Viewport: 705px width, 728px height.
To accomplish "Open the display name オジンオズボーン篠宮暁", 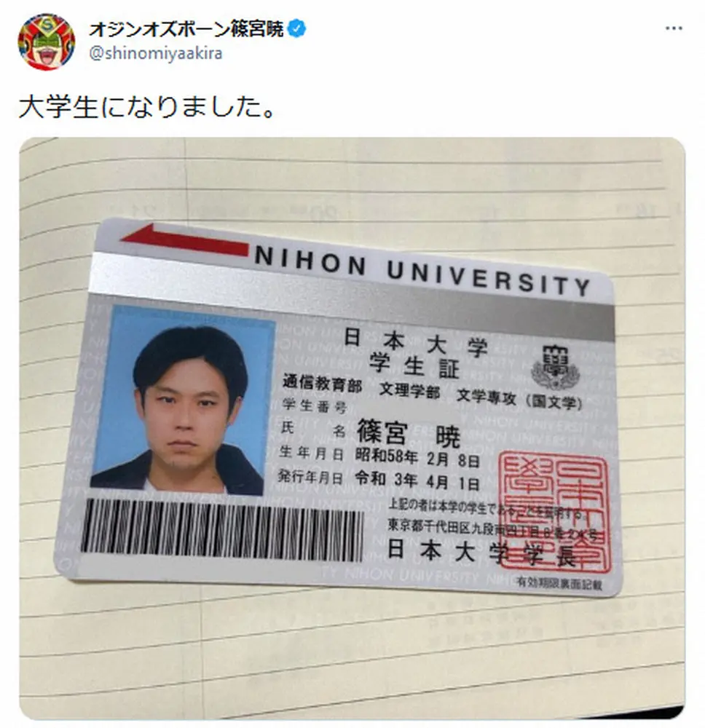I will (x=186, y=29).
